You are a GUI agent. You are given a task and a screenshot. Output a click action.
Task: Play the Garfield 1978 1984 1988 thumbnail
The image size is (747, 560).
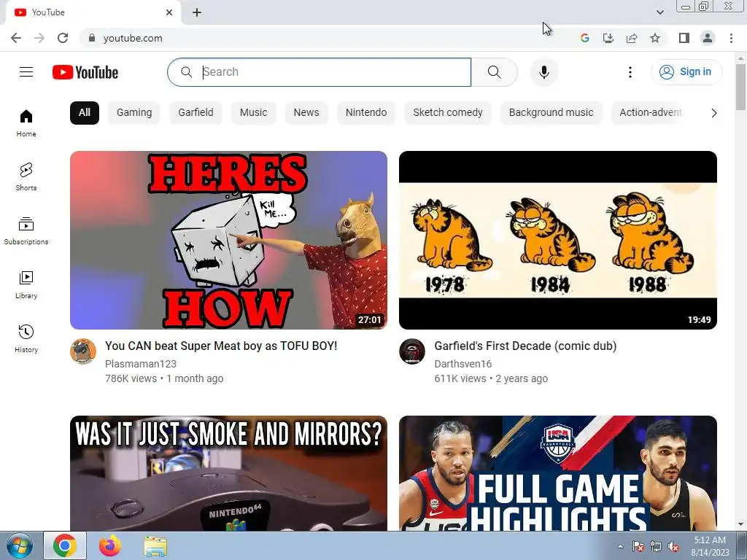pos(558,240)
